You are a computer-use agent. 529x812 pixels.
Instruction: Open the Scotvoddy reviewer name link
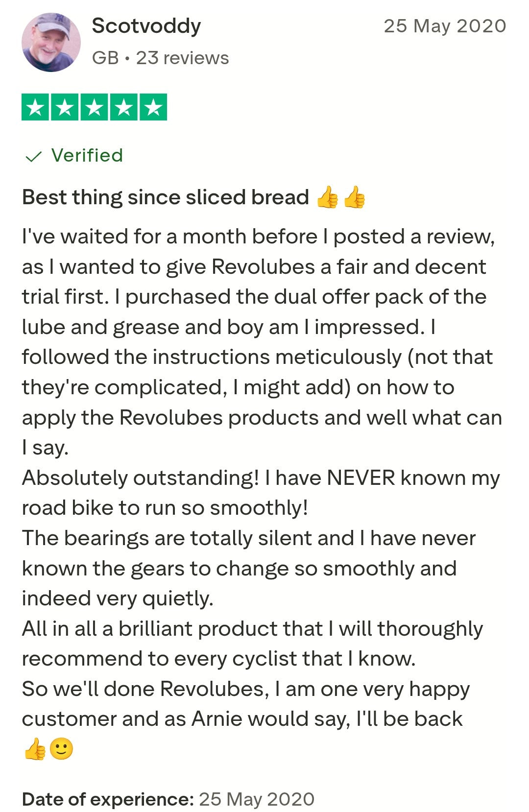(x=146, y=25)
